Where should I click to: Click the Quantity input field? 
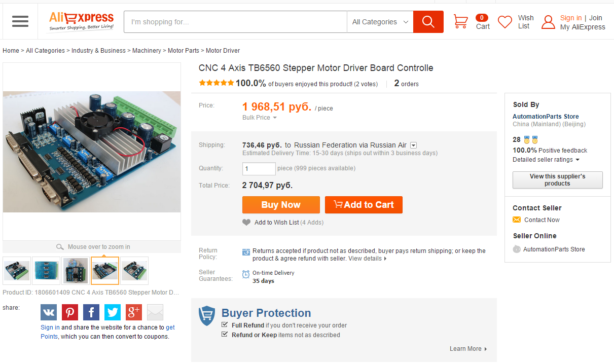coord(259,168)
